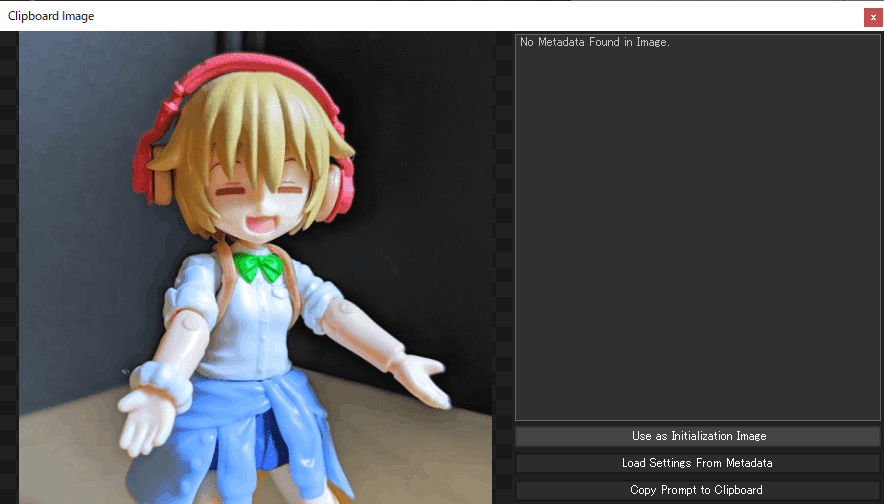This screenshot has height=504, width=884.
Task: Click Use as Initialization Image button
Action: (698, 436)
